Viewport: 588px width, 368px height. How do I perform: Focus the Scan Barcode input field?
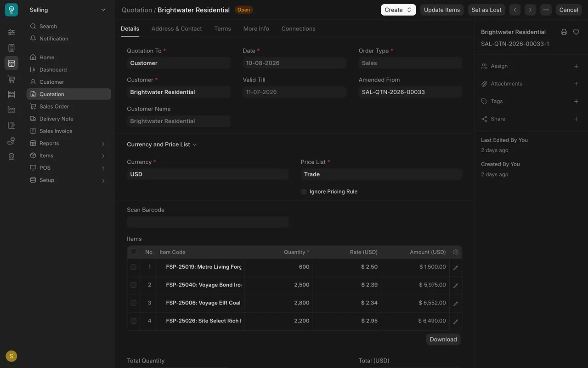tap(208, 222)
